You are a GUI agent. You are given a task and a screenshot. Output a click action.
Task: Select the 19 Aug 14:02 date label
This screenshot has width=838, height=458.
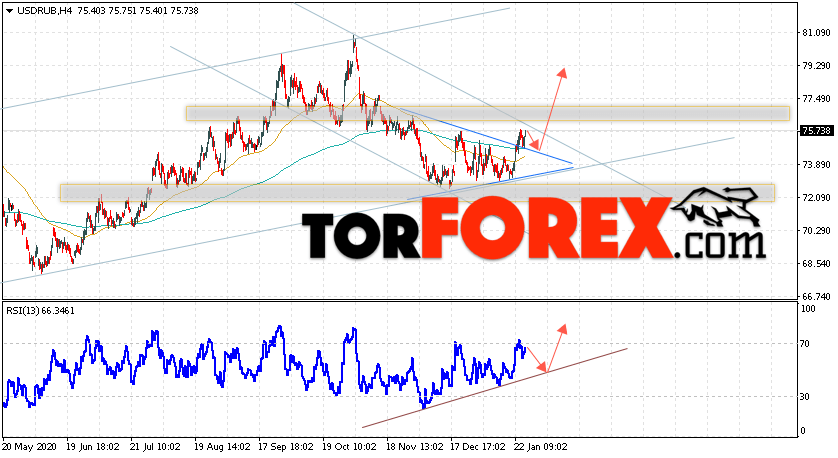(x=222, y=446)
